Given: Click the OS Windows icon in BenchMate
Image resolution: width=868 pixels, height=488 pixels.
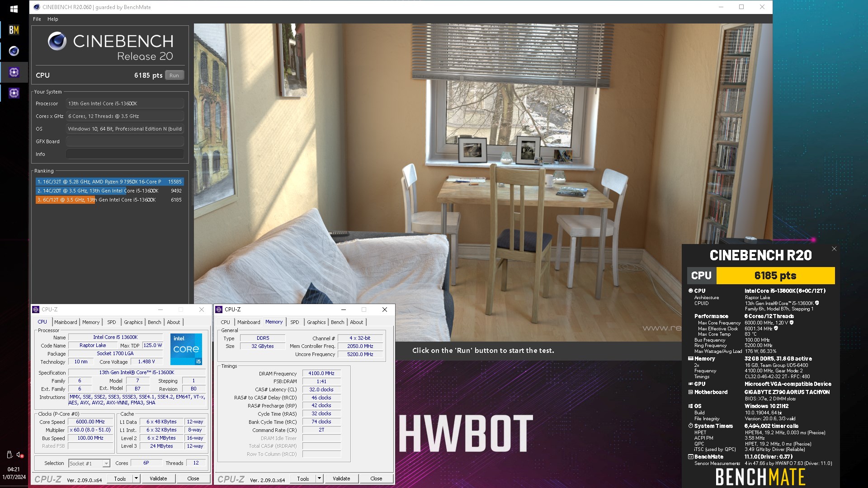Looking at the screenshot, I should tap(690, 406).
